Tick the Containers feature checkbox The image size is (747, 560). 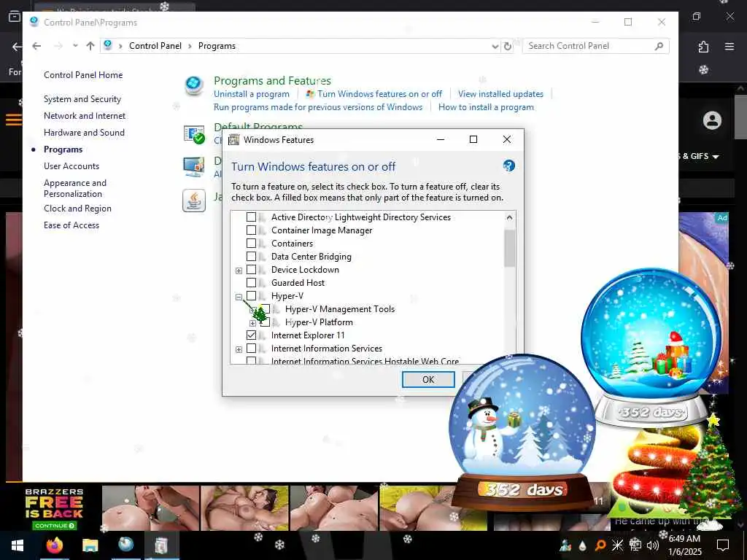tap(251, 244)
